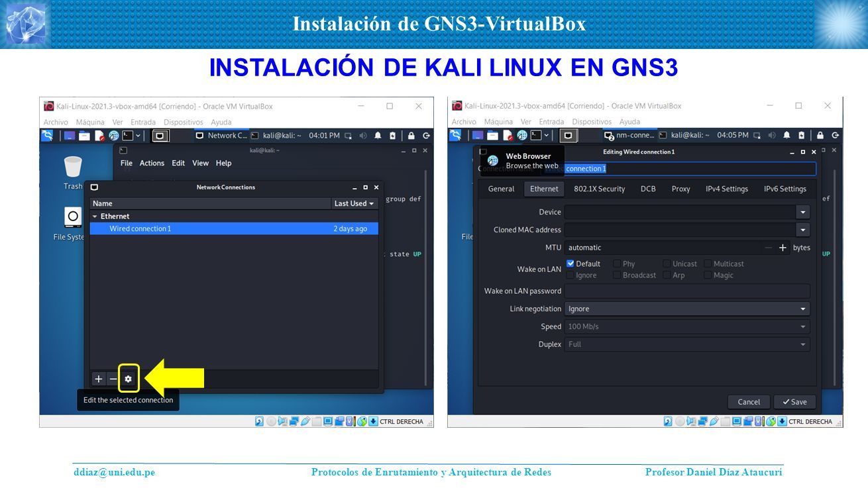Click the notification bell in right VM panel

(787, 135)
